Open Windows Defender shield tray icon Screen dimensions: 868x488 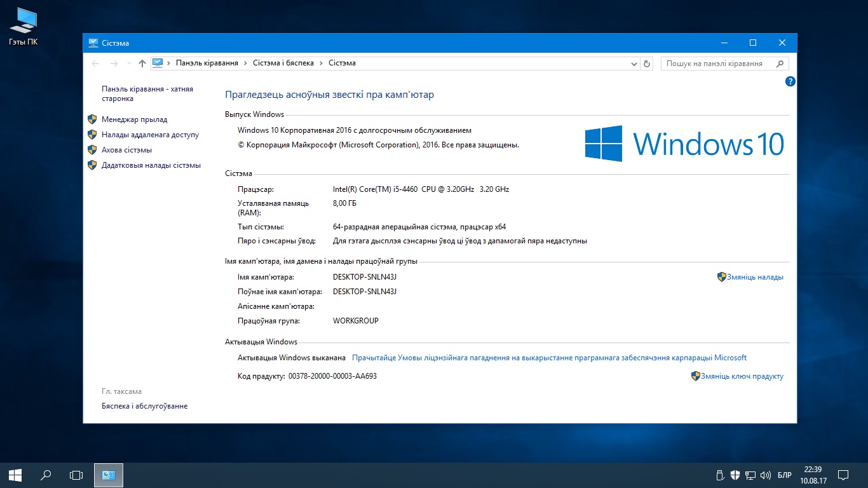[x=735, y=475]
